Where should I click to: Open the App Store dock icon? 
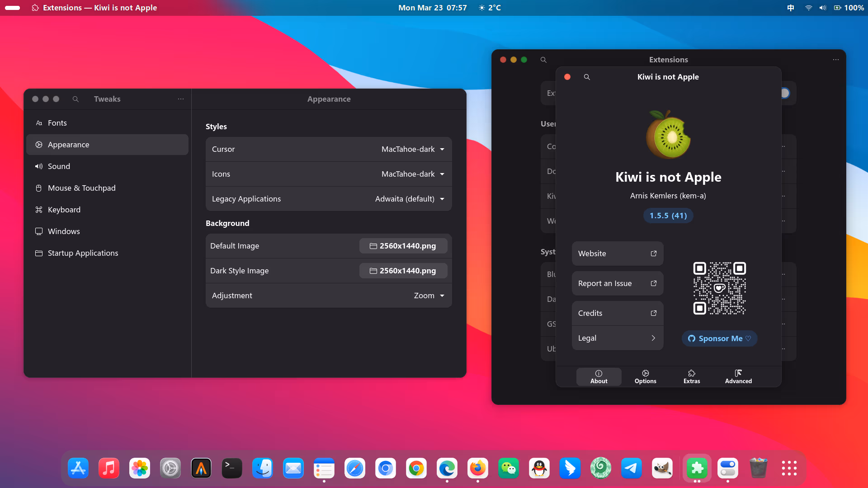pyautogui.click(x=78, y=468)
